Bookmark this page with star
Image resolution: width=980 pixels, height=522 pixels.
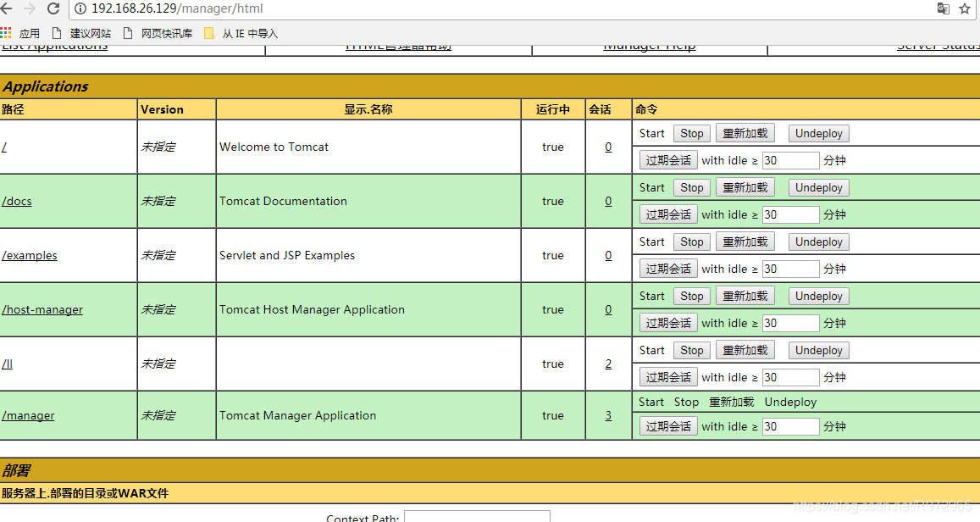(965, 8)
